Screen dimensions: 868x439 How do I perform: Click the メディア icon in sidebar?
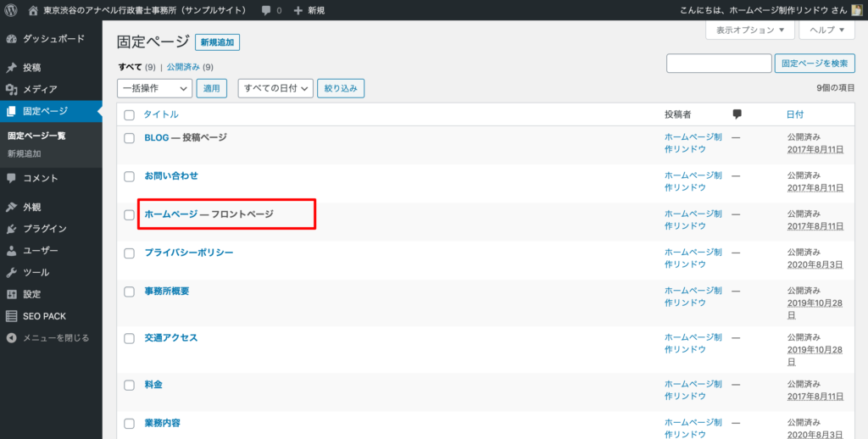(x=12, y=89)
